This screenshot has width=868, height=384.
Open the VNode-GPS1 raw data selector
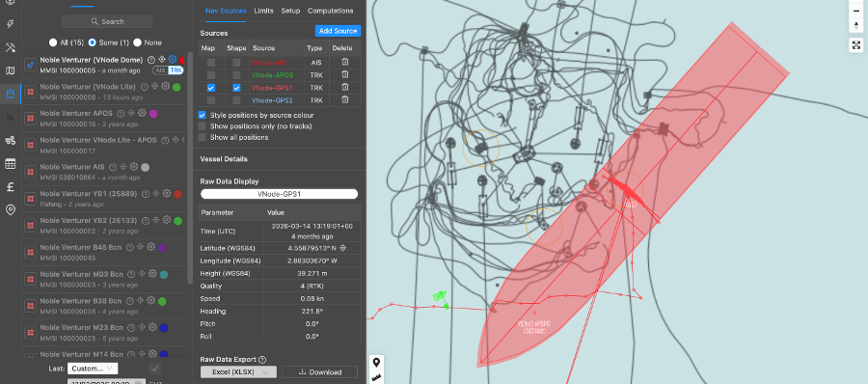[x=279, y=194]
